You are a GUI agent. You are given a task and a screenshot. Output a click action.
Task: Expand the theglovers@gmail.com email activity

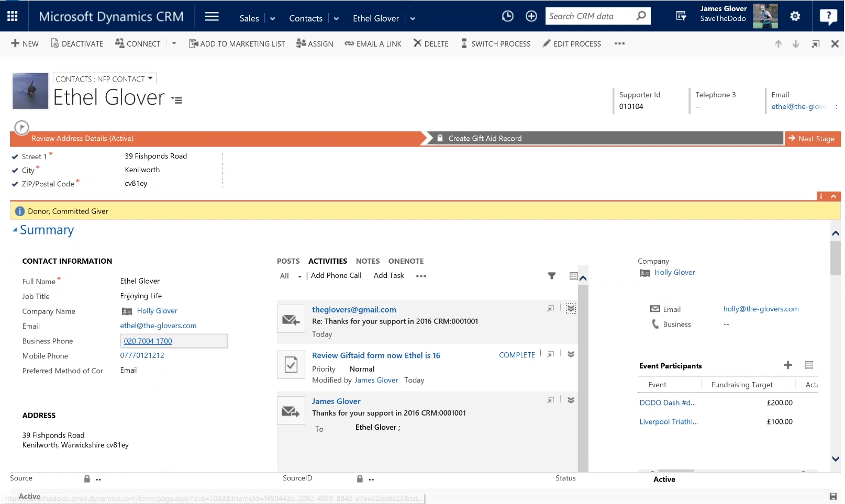tap(571, 308)
